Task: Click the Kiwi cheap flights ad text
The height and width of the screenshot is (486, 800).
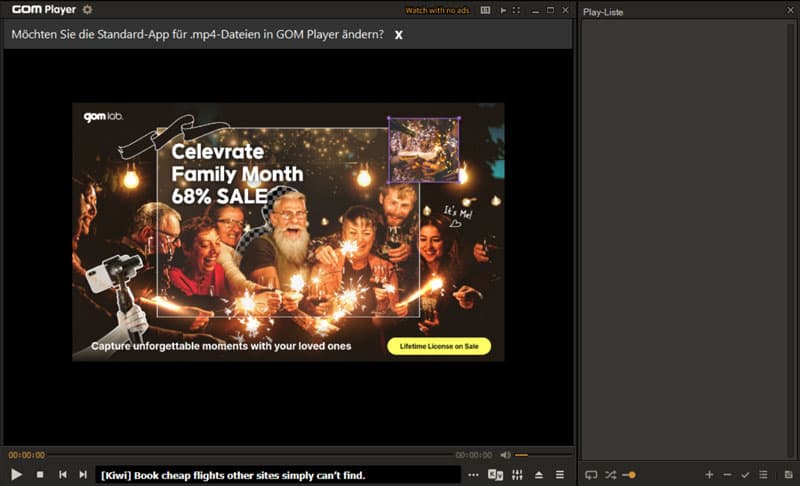Action: [x=233, y=475]
